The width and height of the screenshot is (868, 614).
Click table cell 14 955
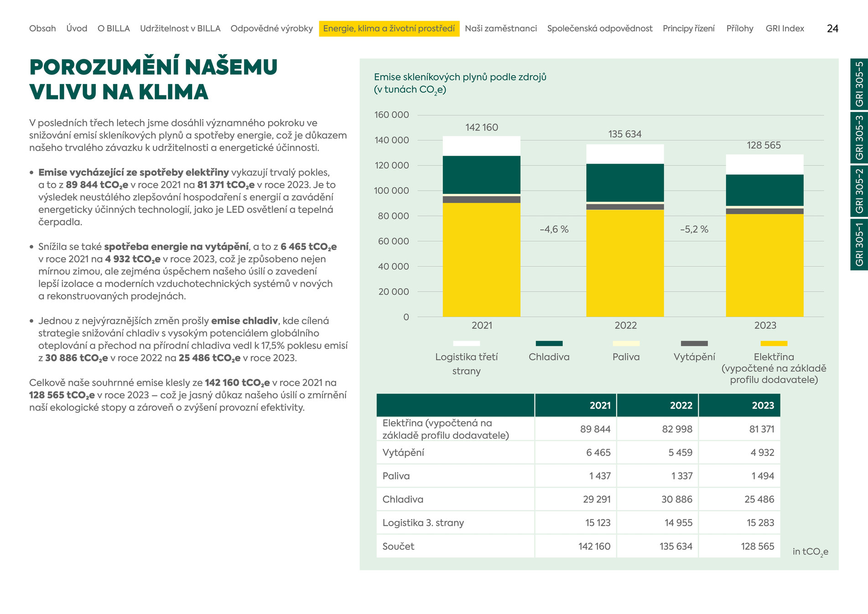(x=678, y=523)
